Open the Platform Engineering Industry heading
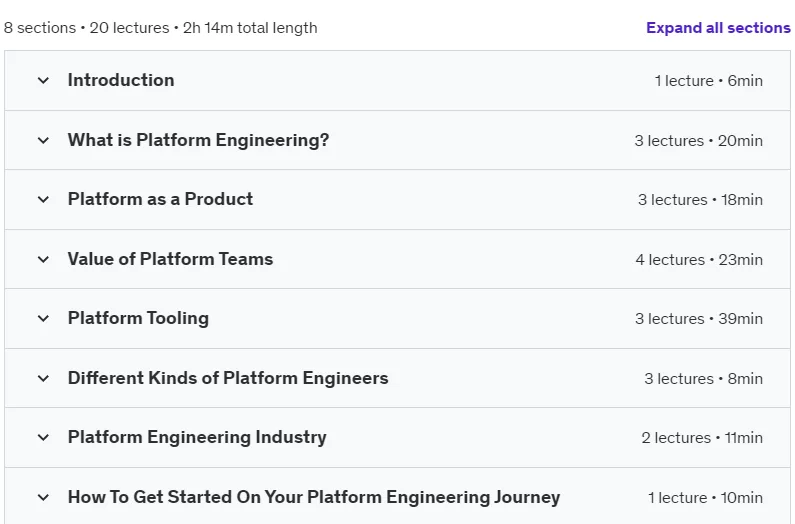Screen dimensions: 795x524 [x=197, y=437]
